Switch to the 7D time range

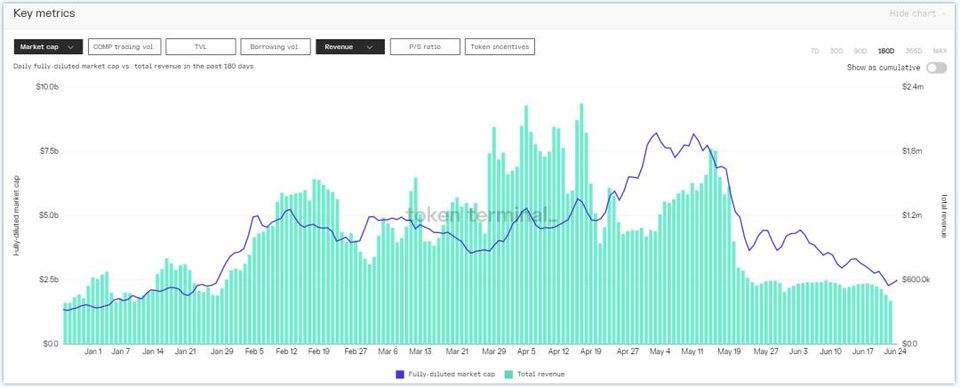click(x=815, y=51)
